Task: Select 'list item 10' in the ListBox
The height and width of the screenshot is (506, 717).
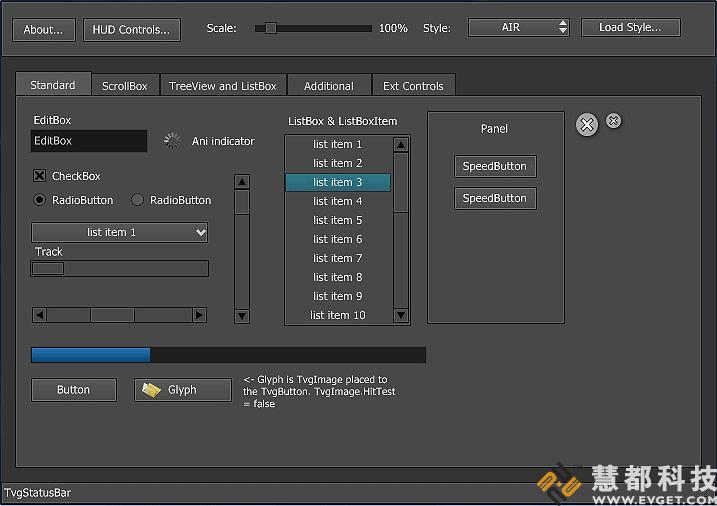Action: (x=338, y=315)
